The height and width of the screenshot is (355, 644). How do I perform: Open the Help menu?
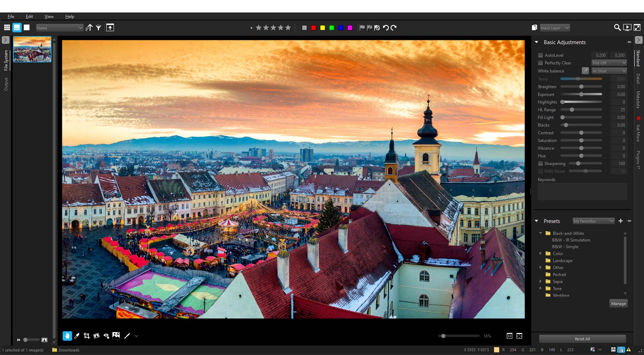(x=70, y=16)
